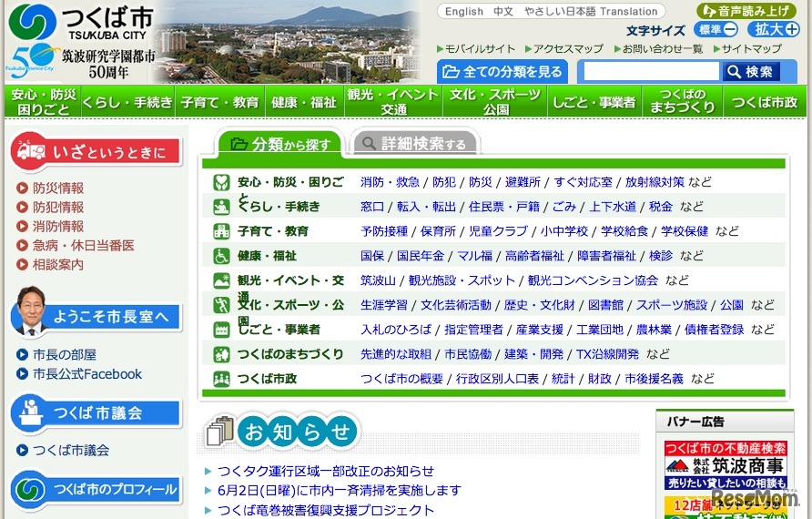812x519 pixels.
Task: Open the 市長公式Facebook link
Action: tap(87, 374)
